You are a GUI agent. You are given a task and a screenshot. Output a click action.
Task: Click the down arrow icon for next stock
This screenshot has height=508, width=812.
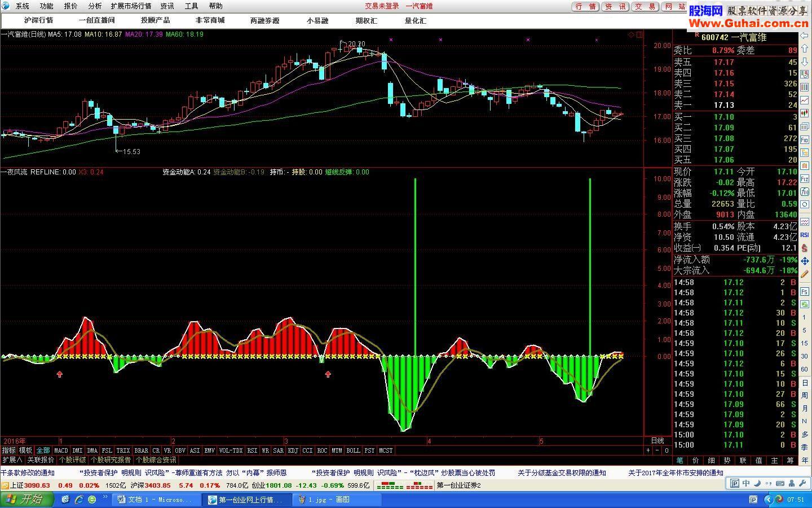tap(805, 61)
